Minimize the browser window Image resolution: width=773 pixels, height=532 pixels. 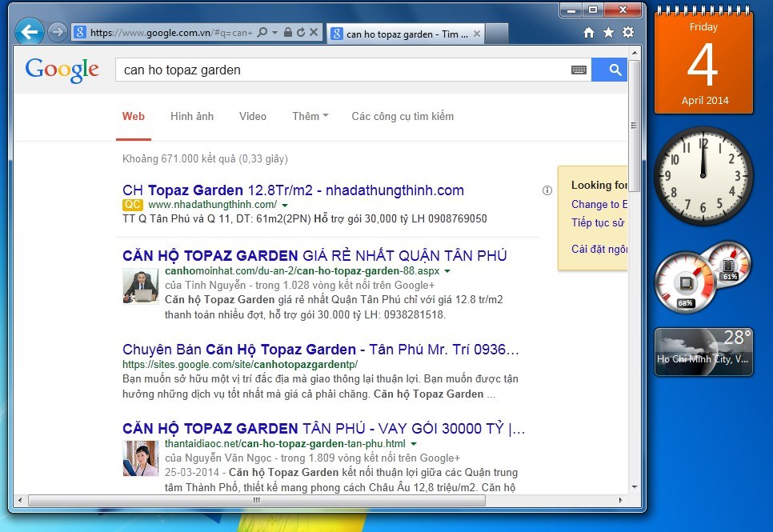(x=571, y=10)
